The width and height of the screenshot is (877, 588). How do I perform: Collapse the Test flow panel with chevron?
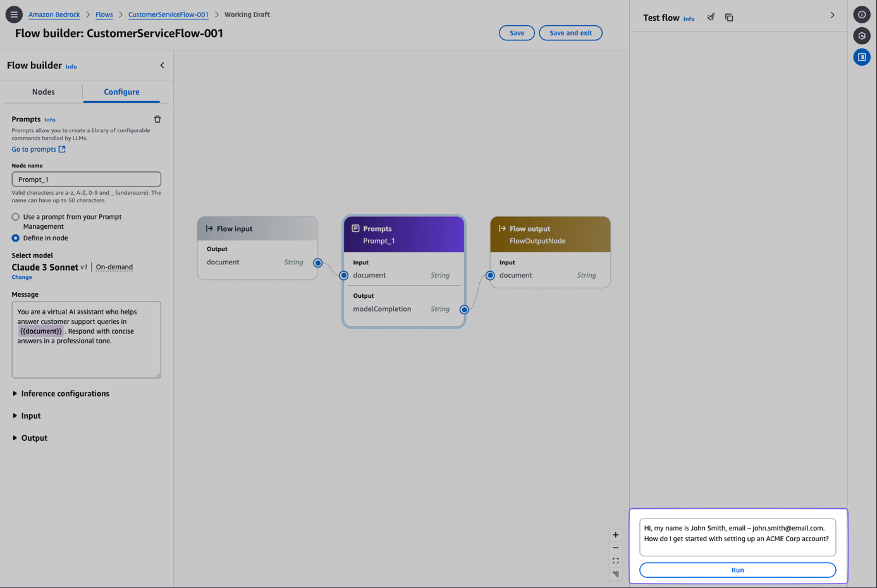[832, 15]
